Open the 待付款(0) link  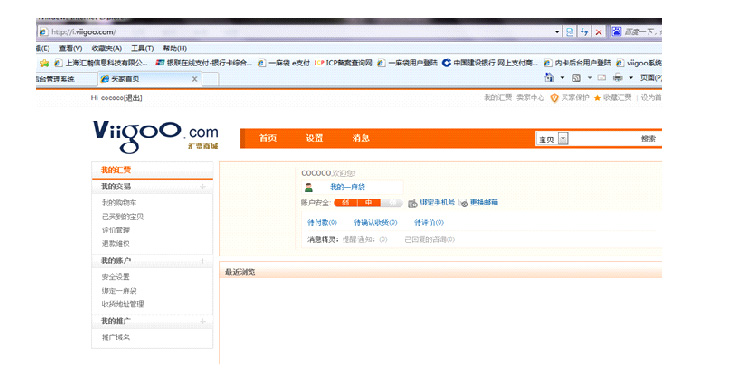(x=322, y=223)
